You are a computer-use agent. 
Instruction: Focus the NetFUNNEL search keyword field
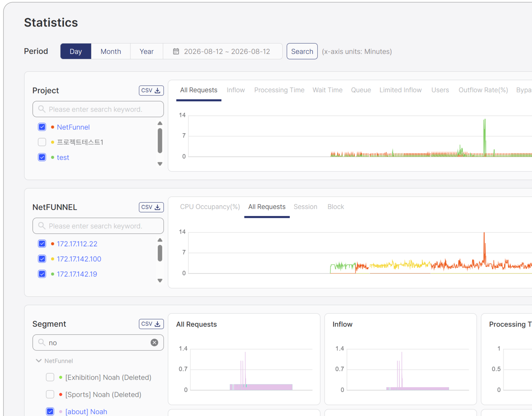point(98,226)
